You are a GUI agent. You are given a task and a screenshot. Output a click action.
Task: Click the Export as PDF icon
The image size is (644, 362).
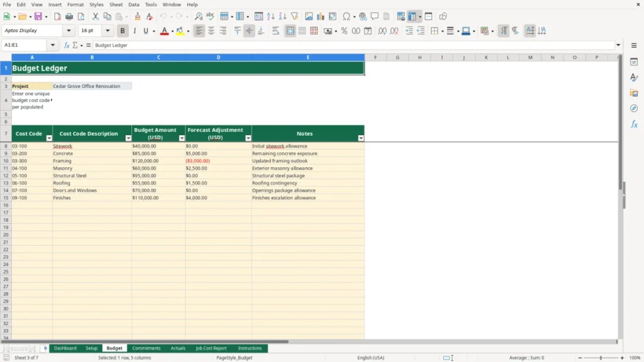tap(57, 16)
